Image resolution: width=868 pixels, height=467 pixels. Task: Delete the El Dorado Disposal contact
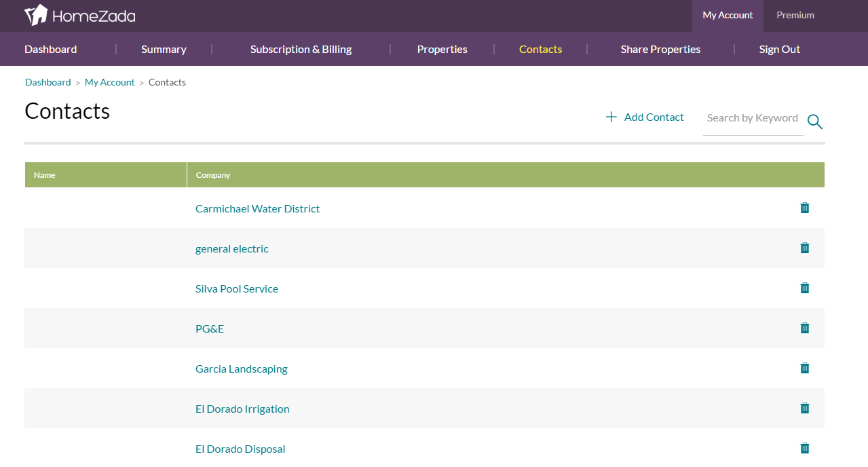click(805, 448)
